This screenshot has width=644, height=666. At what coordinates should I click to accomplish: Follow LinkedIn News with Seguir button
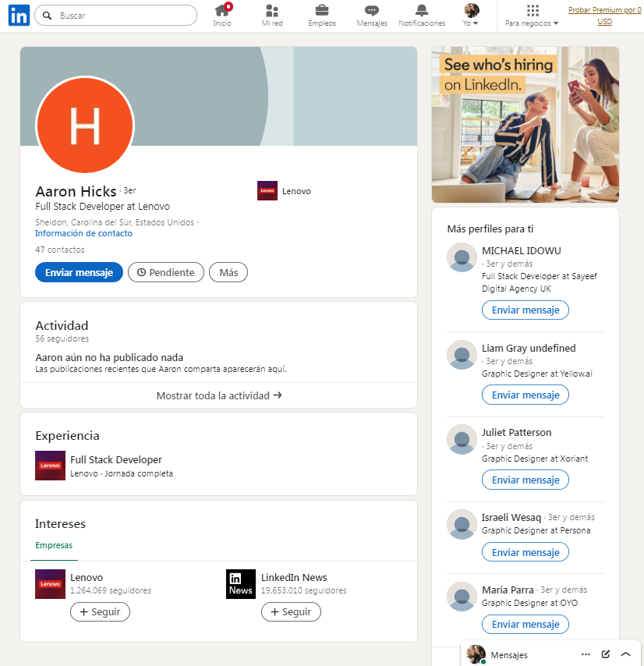292,611
